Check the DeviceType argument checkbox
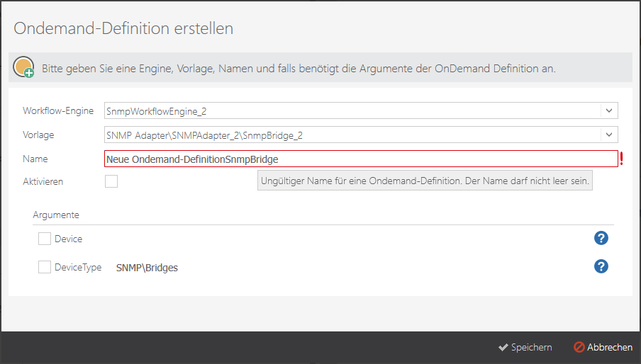This screenshot has width=641, height=364. tap(45, 267)
